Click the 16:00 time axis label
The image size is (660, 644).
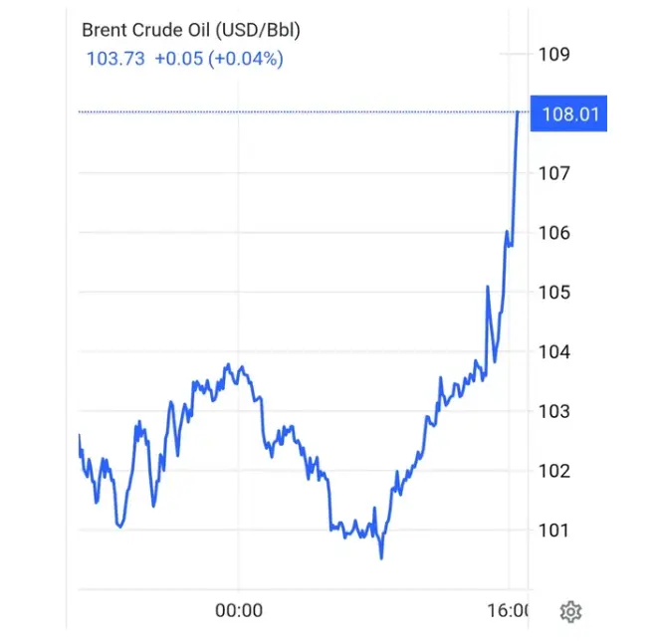click(510, 611)
